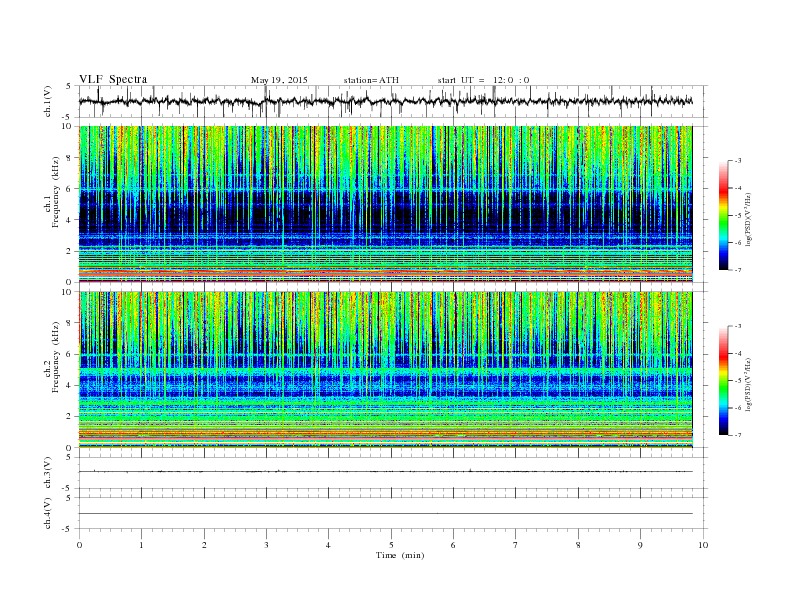Viewport: 792px width, 612px height.
Task: Click the "8" kHz tick on ch.1 spectrogram
Action: tap(70, 158)
